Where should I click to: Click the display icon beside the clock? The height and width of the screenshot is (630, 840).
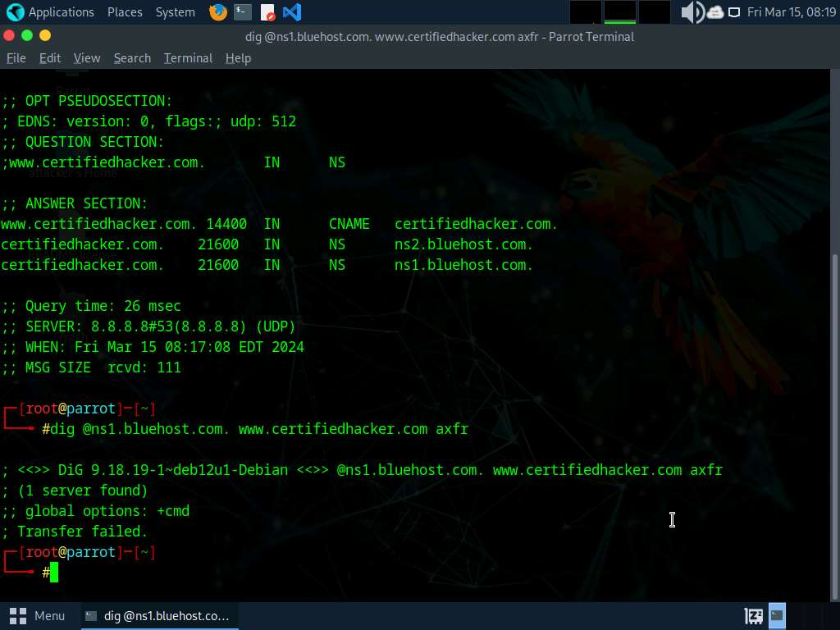pos(734,12)
